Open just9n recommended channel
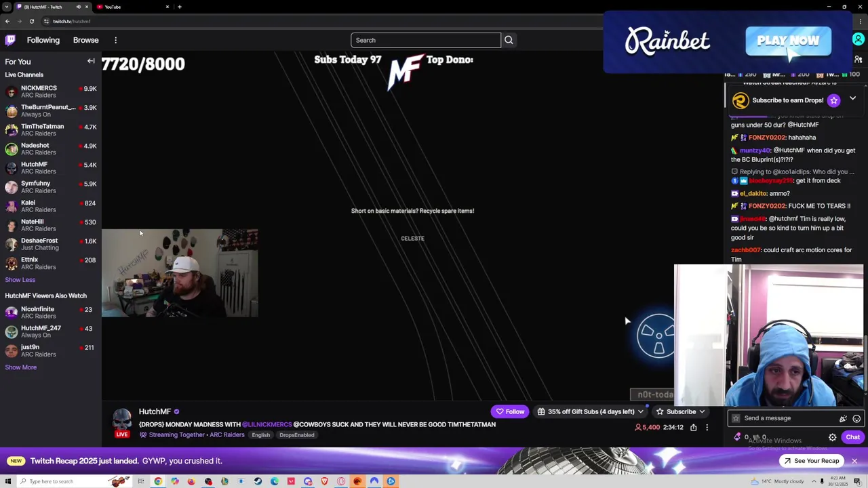This screenshot has height=488, width=868. click(x=51, y=350)
